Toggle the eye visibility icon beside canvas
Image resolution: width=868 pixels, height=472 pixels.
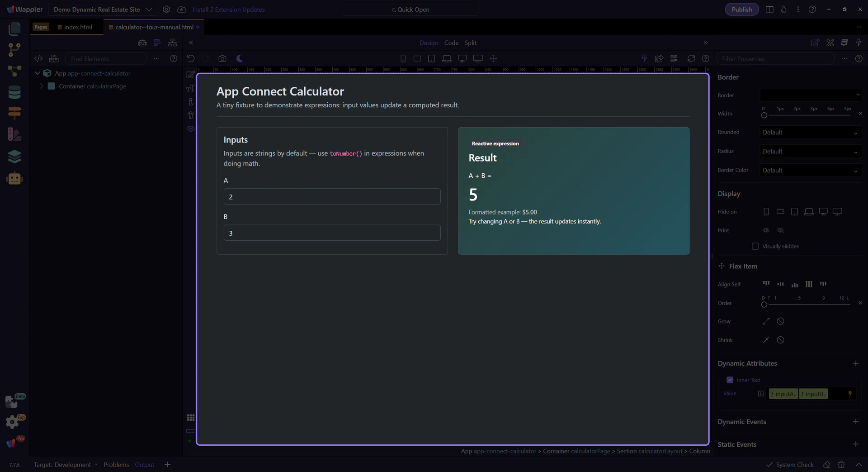[191, 129]
